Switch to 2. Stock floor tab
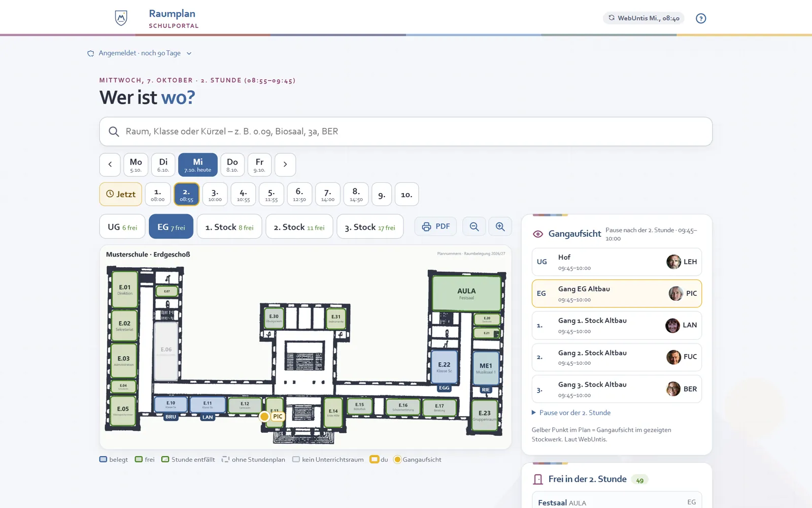Viewport: 812px width, 508px height. [299, 227]
